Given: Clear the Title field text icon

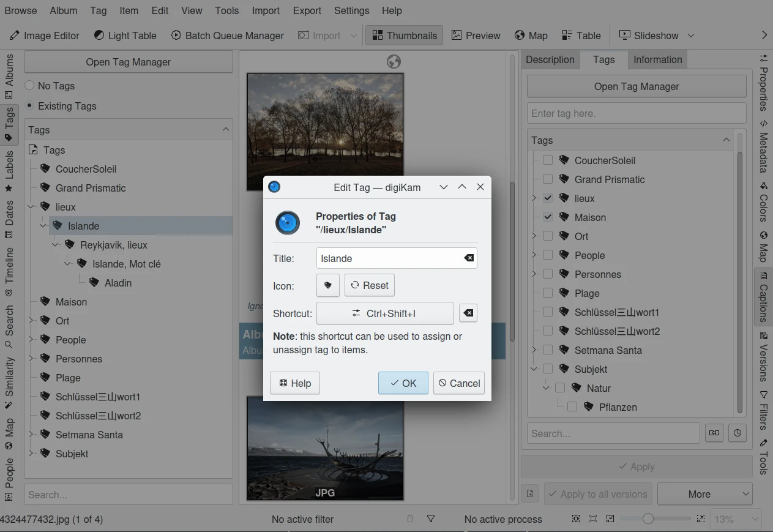Looking at the screenshot, I should (x=469, y=258).
